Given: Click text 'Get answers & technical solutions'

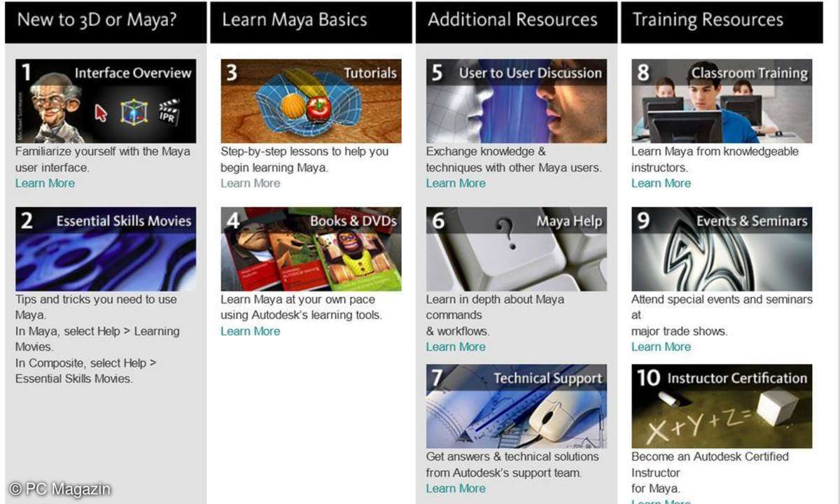Looking at the screenshot, I should point(512,456).
